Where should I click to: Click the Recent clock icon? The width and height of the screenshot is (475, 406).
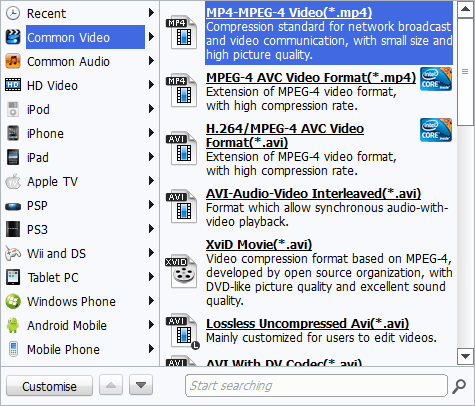[13, 13]
